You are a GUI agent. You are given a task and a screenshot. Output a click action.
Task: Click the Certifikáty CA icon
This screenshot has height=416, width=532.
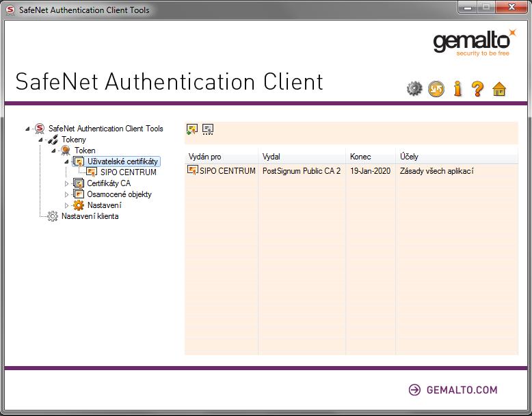coord(79,183)
